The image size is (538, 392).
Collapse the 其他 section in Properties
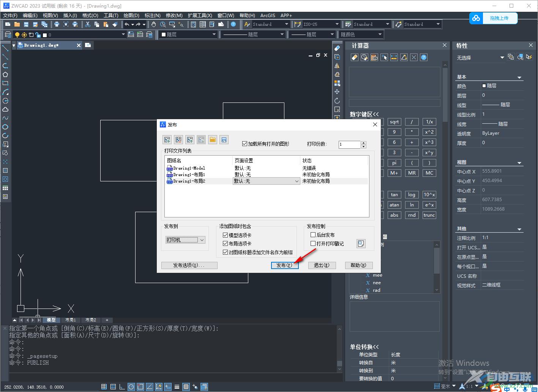tap(519, 229)
